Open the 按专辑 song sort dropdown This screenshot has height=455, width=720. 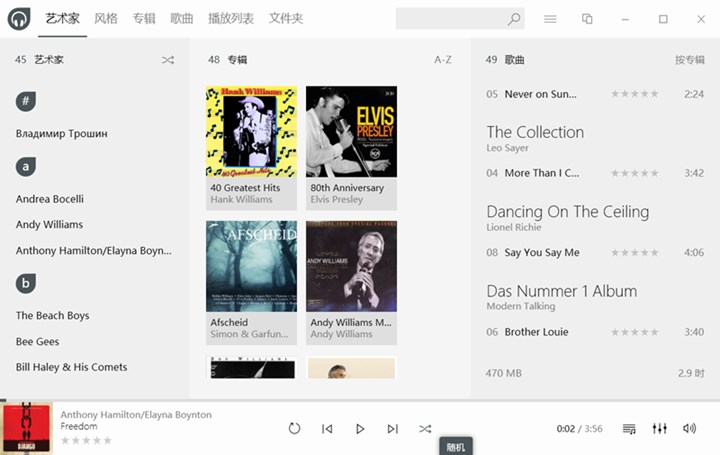[690, 60]
